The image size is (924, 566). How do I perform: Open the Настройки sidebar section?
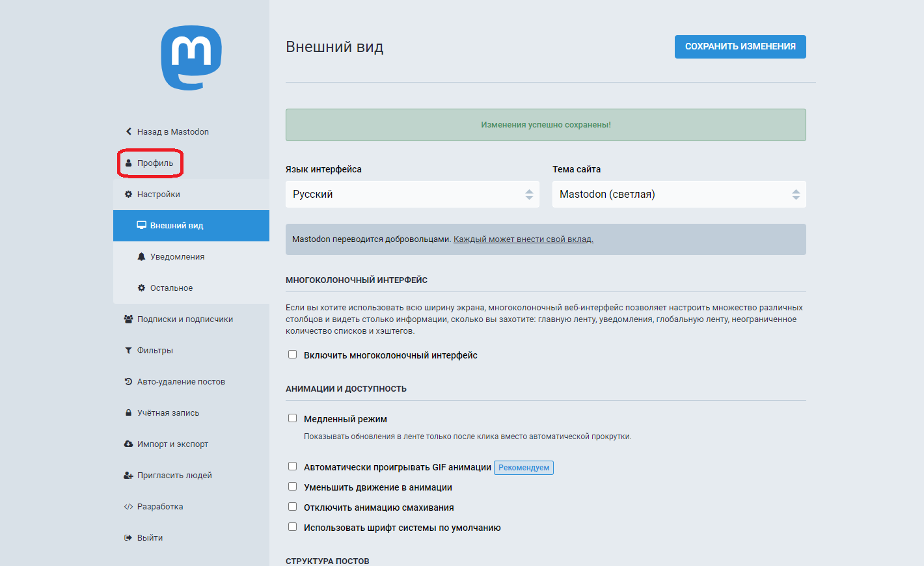[x=159, y=195]
